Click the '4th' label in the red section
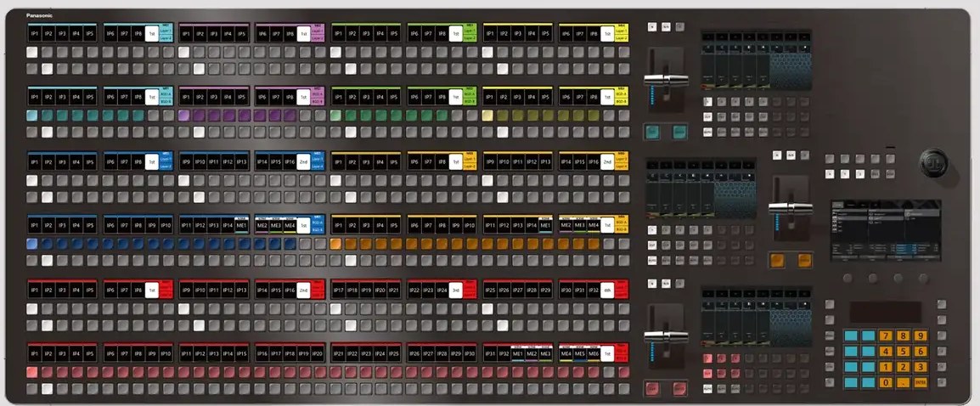The image size is (980, 406). (x=607, y=290)
